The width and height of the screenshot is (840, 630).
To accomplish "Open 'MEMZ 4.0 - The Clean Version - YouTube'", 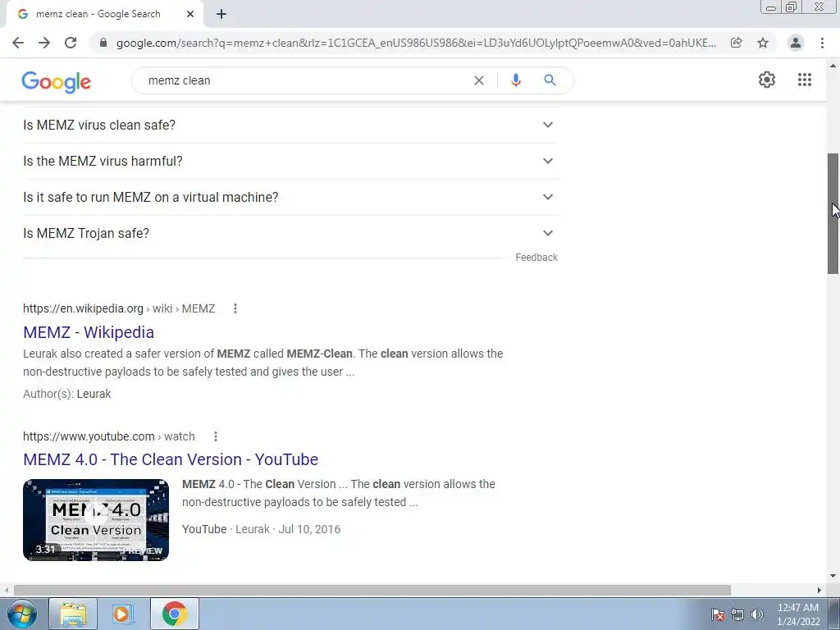I will [171, 459].
